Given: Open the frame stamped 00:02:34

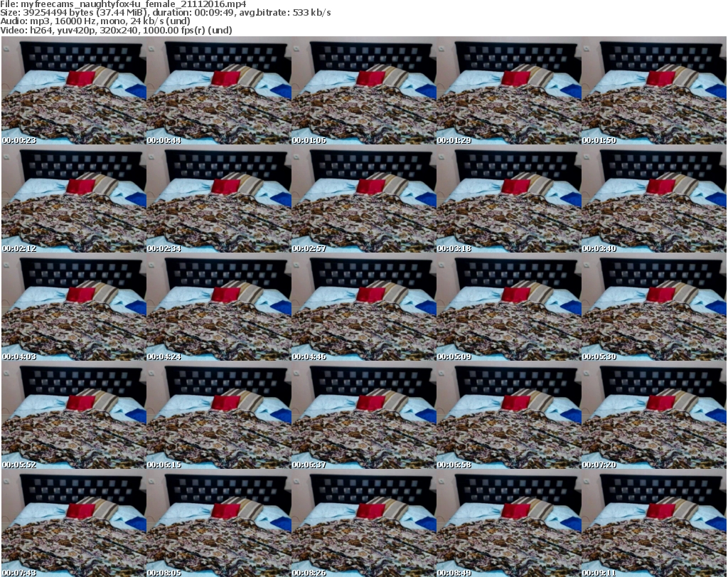Looking at the screenshot, I should point(219,198).
